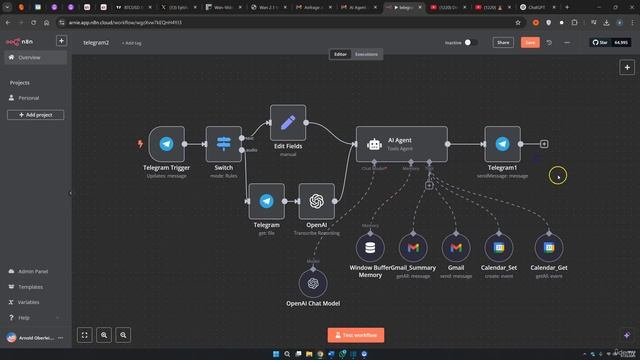This screenshot has height=360, width=640.
Task: Open a new browser tab
Action: 567,7
